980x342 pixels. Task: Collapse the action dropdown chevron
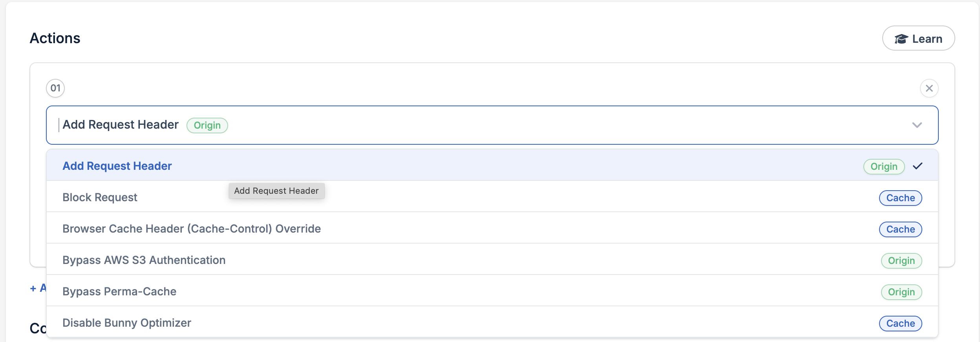(917, 125)
